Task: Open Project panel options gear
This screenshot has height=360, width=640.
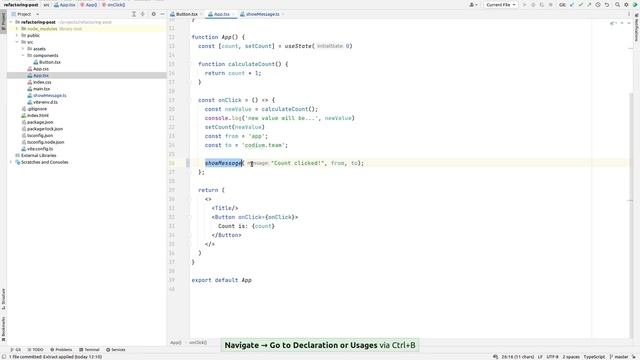Action: click(x=153, y=14)
